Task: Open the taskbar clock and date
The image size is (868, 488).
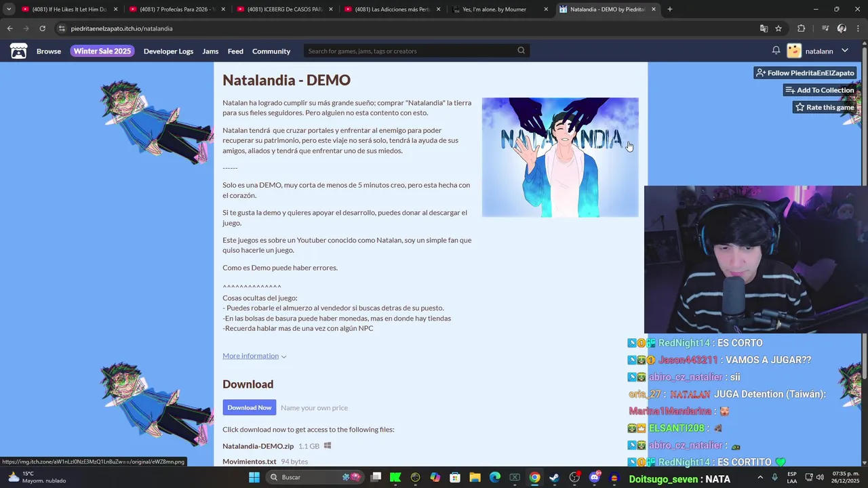Action: coord(845,477)
